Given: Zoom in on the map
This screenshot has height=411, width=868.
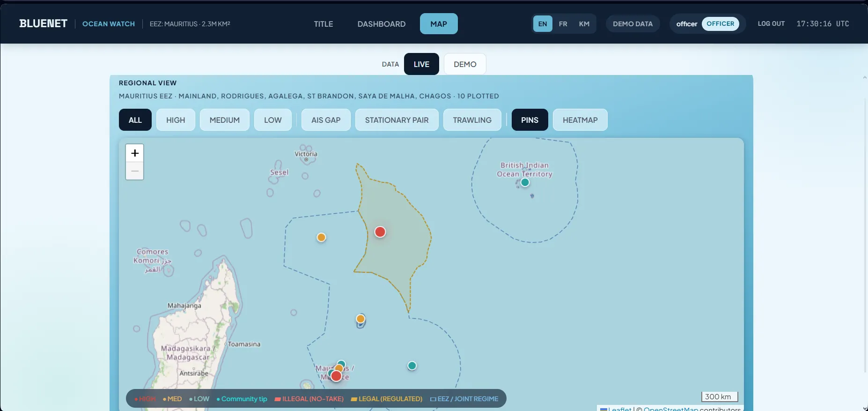Looking at the screenshot, I should pyautogui.click(x=135, y=153).
